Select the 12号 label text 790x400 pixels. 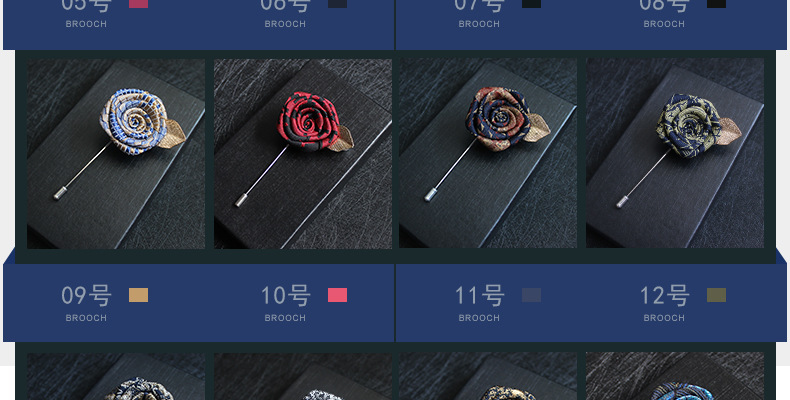[x=664, y=296]
